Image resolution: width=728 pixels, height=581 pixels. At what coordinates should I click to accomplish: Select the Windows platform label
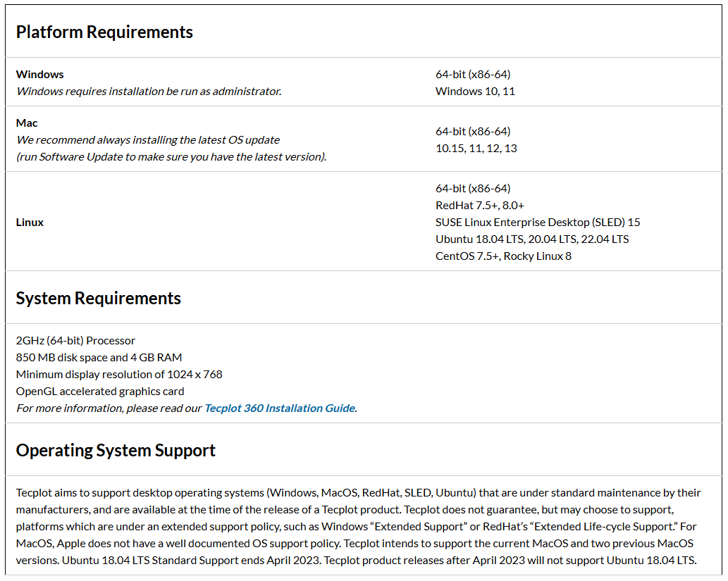(x=40, y=75)
